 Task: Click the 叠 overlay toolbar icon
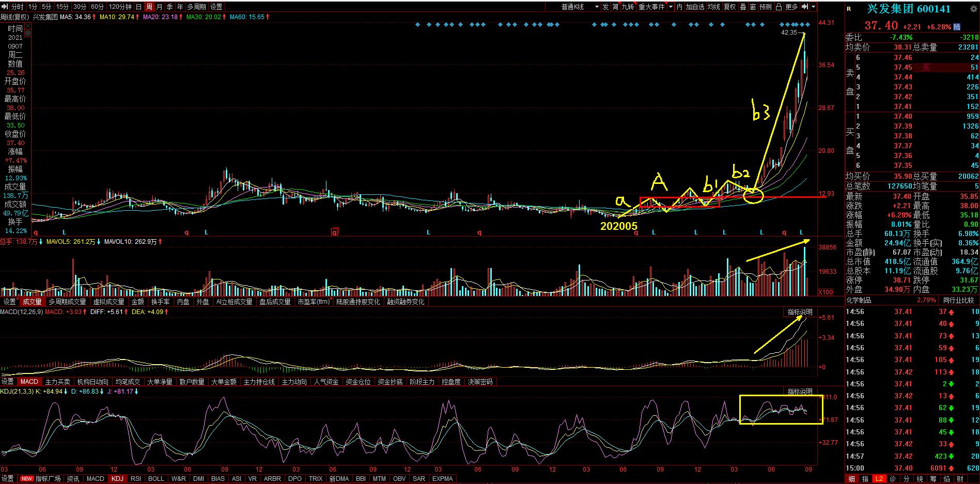[x=743, y=7]
